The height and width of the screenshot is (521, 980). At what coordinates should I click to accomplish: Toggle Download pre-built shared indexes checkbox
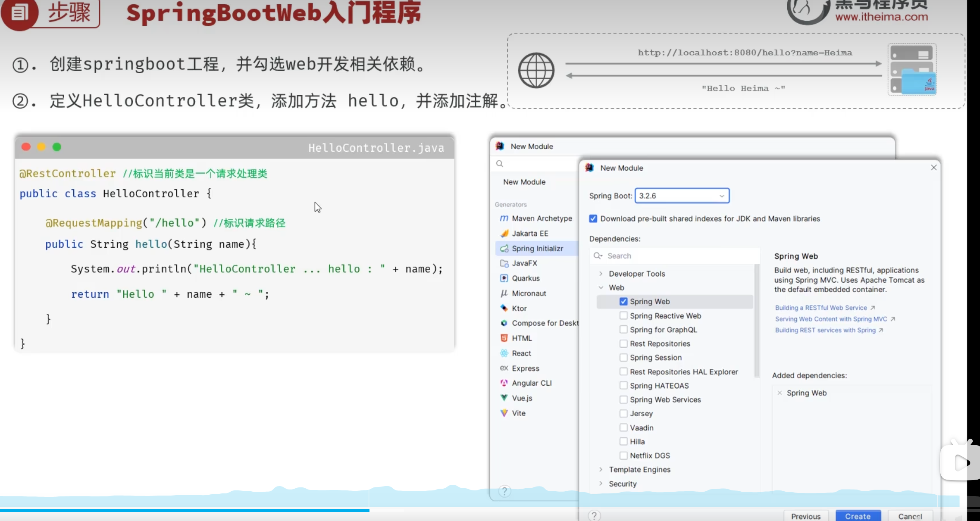pyautogui.click(x=593, y=218)
